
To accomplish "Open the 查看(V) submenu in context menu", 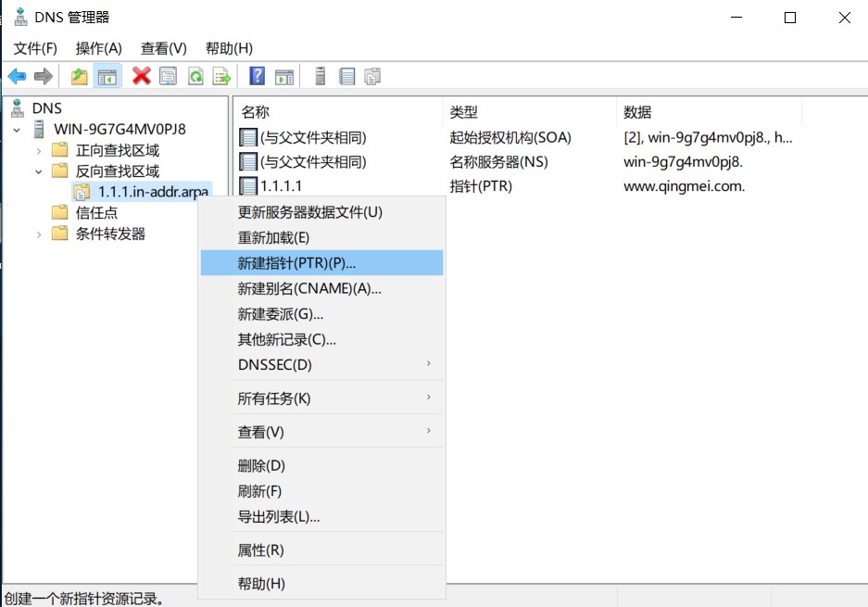I will 322,432.
